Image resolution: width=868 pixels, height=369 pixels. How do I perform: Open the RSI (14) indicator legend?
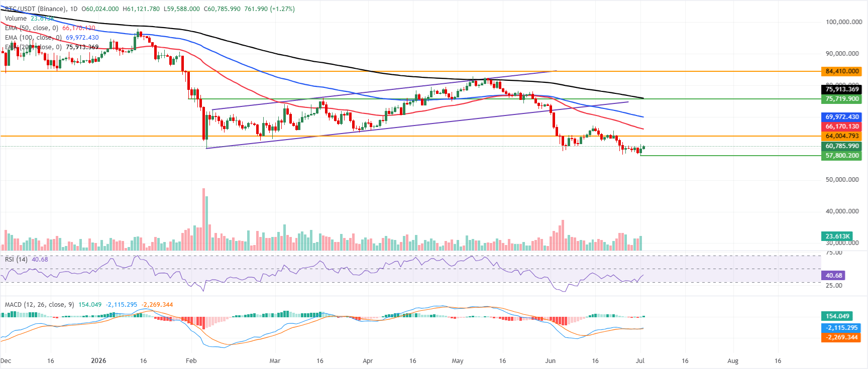(17, 260)
